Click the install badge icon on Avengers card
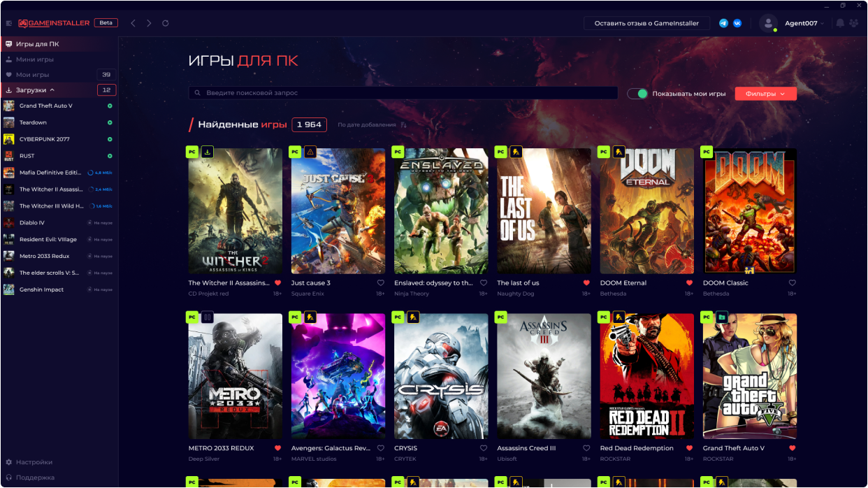Image resolution: width=868 pixels, height=488 pixels. (x=310, y=317)
